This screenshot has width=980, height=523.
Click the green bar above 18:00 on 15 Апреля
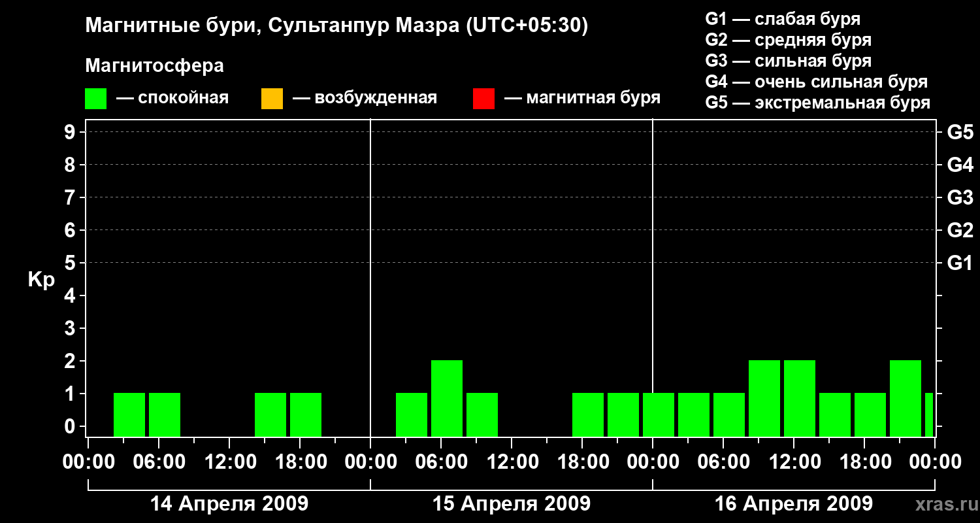click(588, 414)
